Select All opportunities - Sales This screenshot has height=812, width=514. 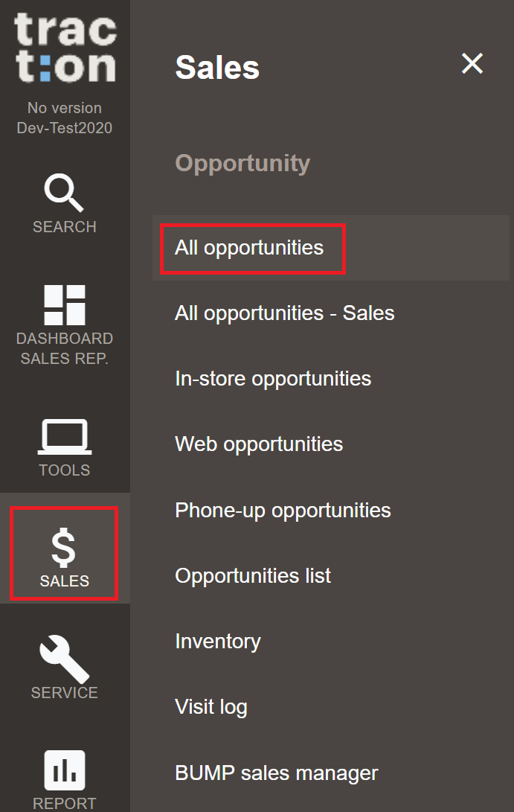pyautogui.click(x=285, y=313)
